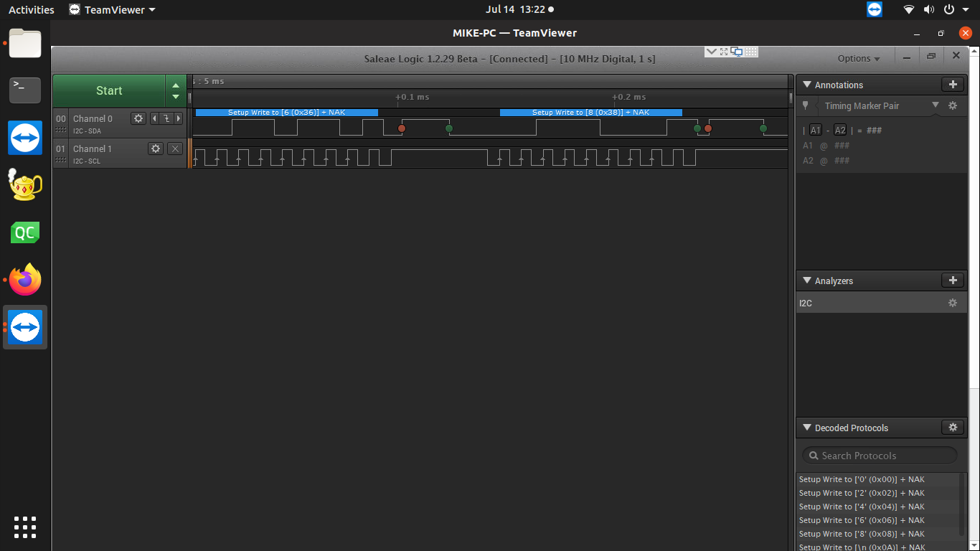
Task: Collapse the Decoded Protocols panel
Action: pos(806,428)
